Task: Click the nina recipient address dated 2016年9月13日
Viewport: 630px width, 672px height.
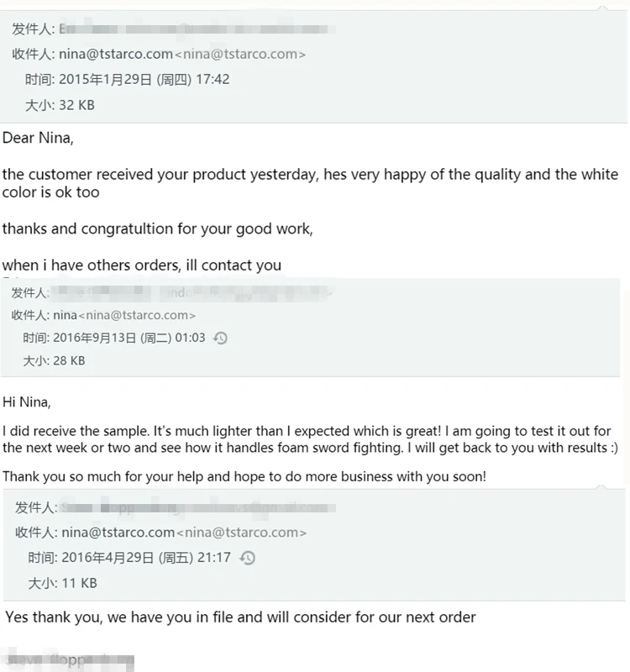Action: [124, 316]
